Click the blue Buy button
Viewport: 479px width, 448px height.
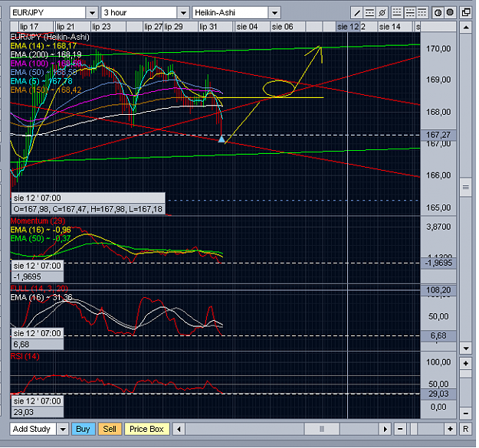pos(83,429)
